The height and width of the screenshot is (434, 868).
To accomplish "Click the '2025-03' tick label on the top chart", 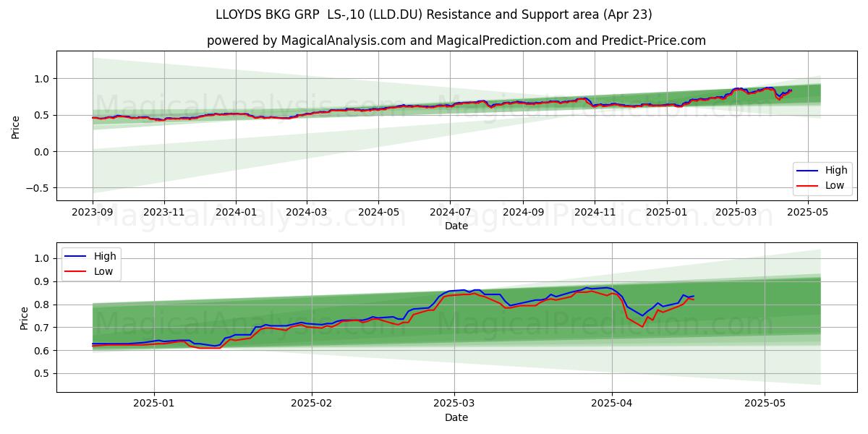I will 736,213.
